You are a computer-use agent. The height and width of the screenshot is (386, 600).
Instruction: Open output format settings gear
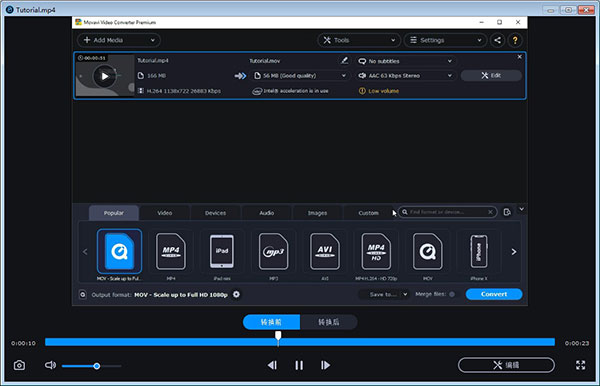pos(236,294)
